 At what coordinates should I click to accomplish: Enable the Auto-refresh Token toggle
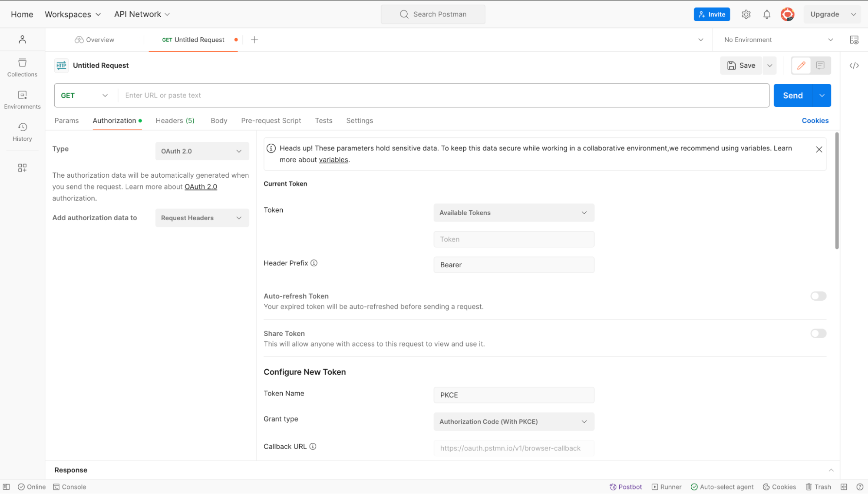coord(818,296)
